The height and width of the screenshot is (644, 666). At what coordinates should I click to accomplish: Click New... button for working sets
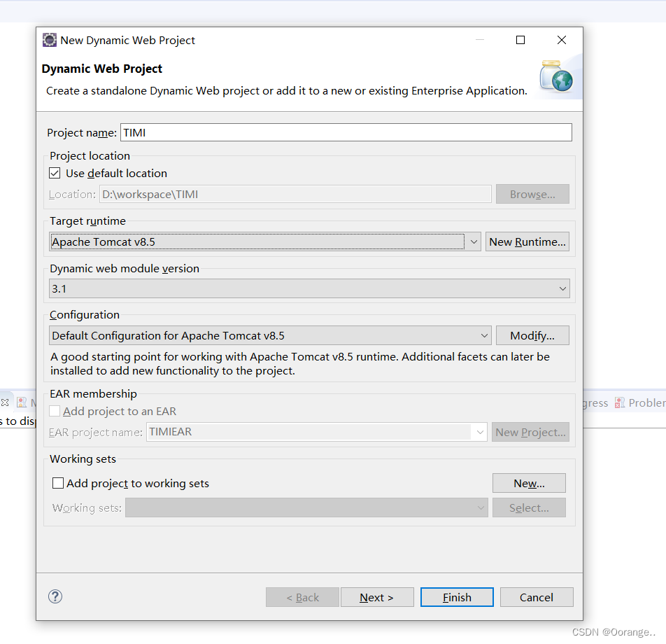click(x=529, y=483)
